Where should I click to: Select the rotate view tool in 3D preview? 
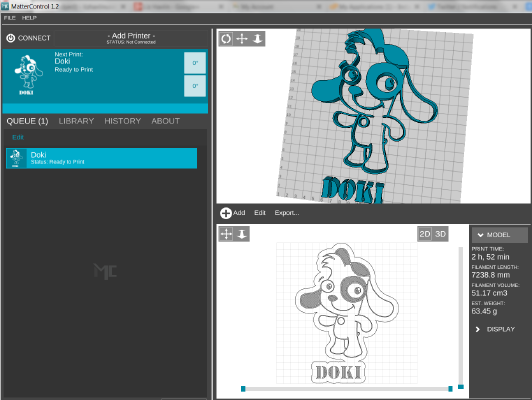(x=226, y=39)
